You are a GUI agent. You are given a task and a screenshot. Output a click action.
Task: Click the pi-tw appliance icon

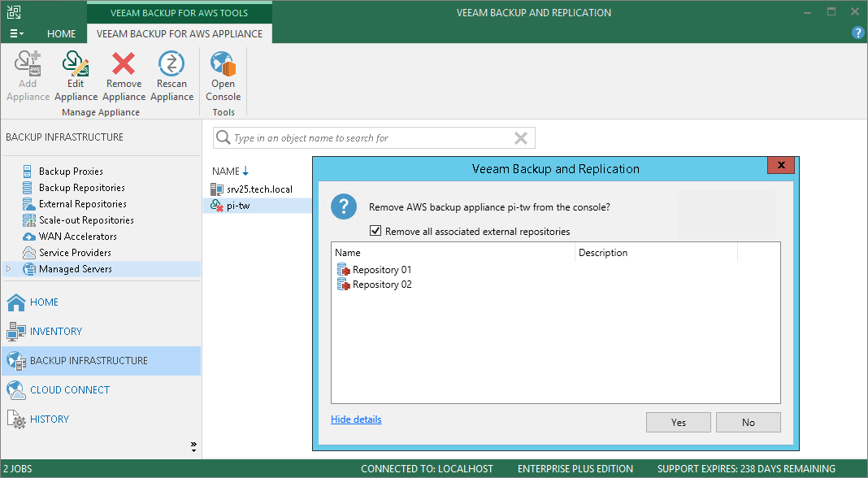pyautogui.click(x=216, y=206)
